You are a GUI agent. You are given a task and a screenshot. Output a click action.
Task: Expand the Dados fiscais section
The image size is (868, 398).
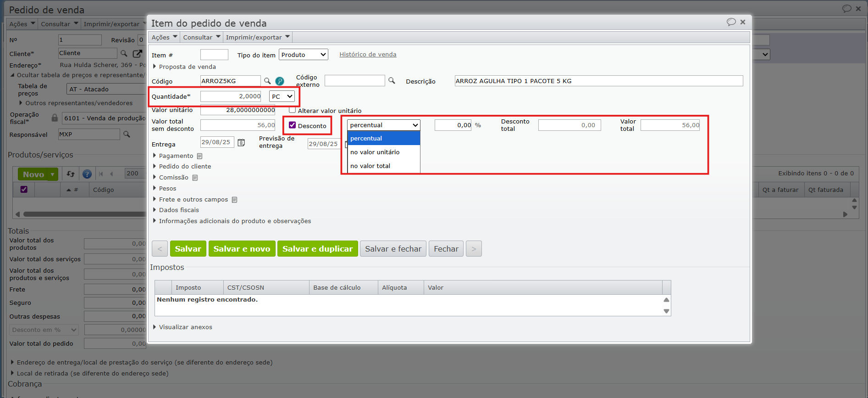click(176, 210)
